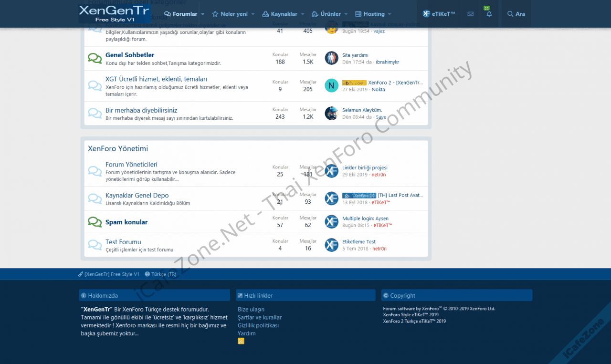
Task: Click the Genel Sohbetler forum chat icon
Action: 95,59
